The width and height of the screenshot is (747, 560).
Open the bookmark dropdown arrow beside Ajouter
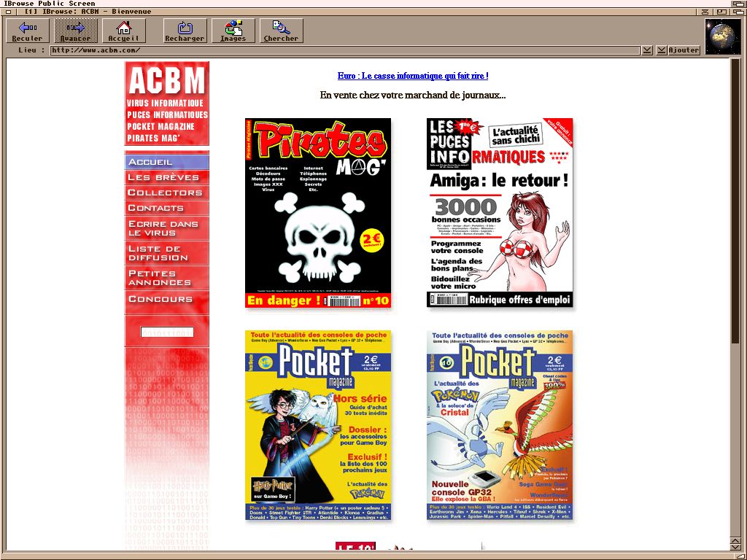point(661,50)
